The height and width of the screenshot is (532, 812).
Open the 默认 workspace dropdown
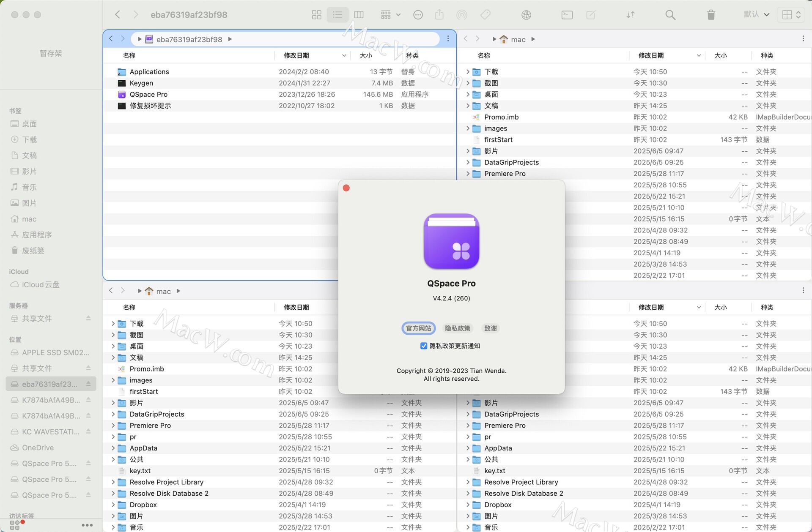(x=757, y=14)
